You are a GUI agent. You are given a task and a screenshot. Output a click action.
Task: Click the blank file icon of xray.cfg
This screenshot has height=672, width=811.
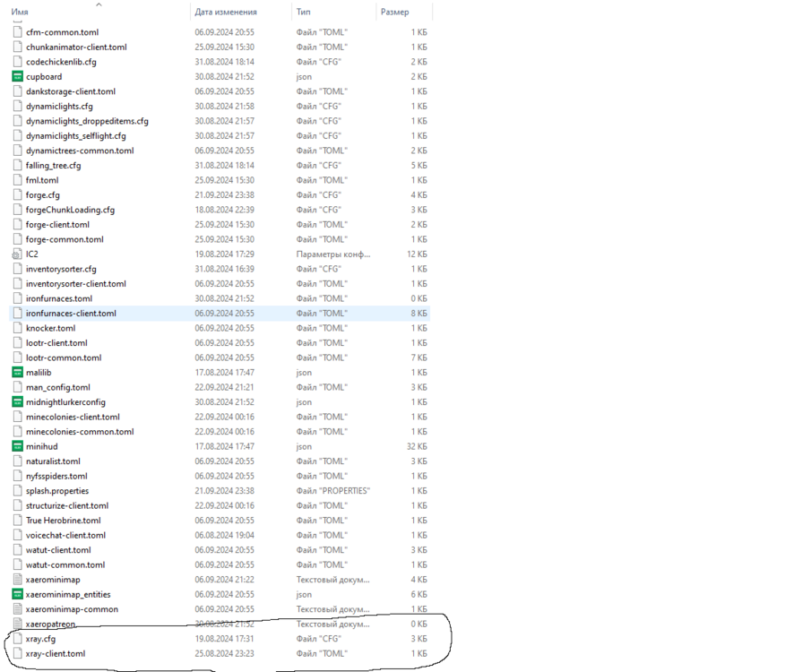pyautogui.click(x=18, y=638)
